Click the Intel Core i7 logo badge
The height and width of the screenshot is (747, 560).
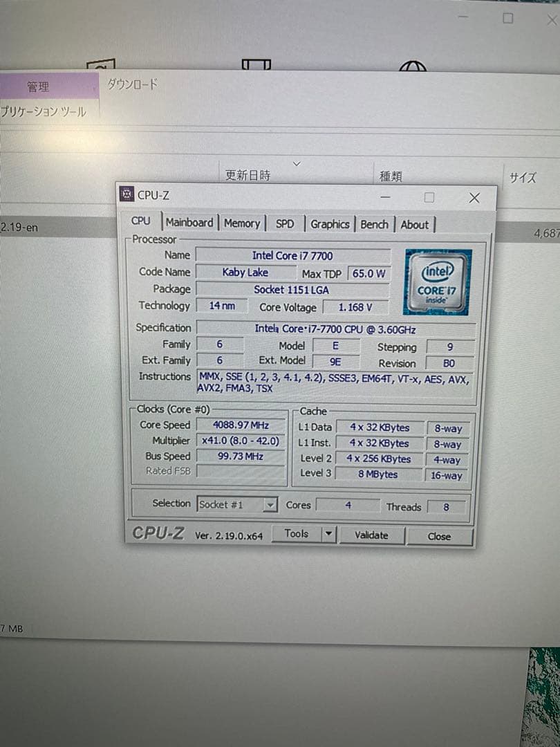click(x=437, y=282)
